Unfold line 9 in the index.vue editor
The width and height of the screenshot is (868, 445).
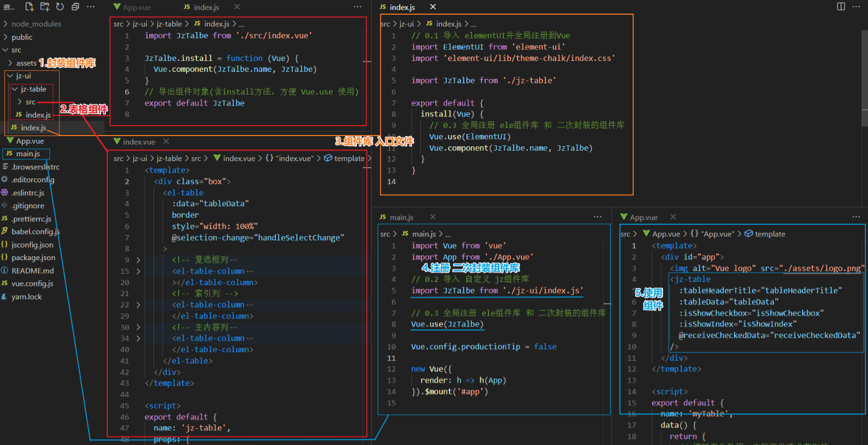click(138, 260)
